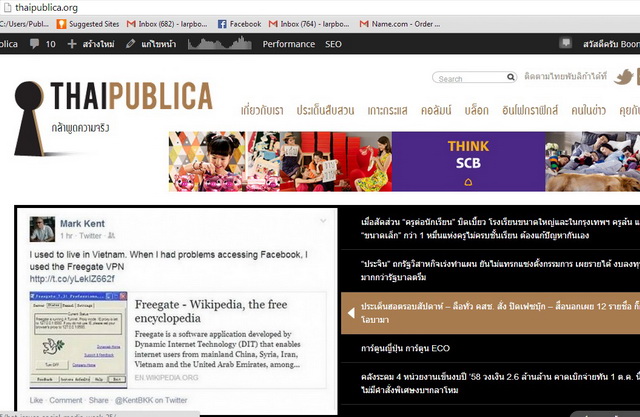Open the SEO admin menu
The width and height of the screenshot is (640, 417).
tap(333, 44)
